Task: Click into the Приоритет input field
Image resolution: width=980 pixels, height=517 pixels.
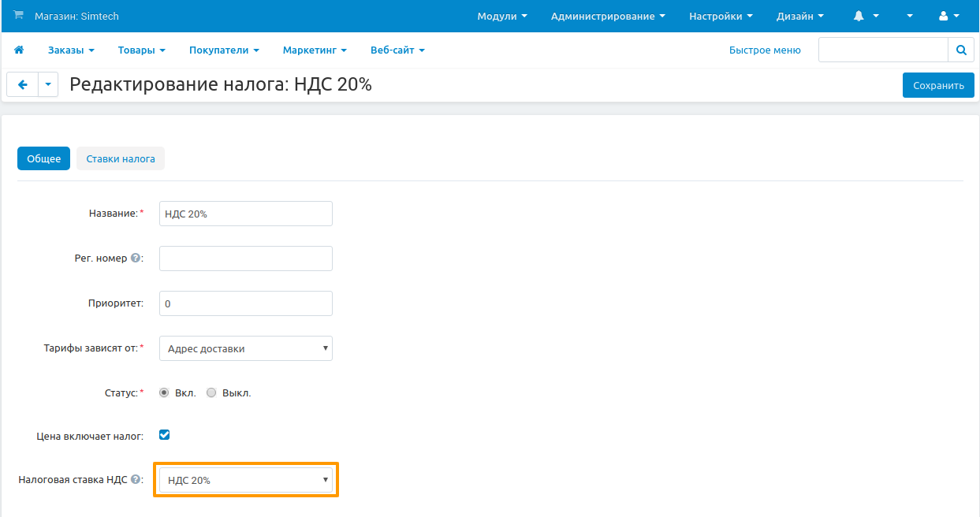Action: pos(245,303)
